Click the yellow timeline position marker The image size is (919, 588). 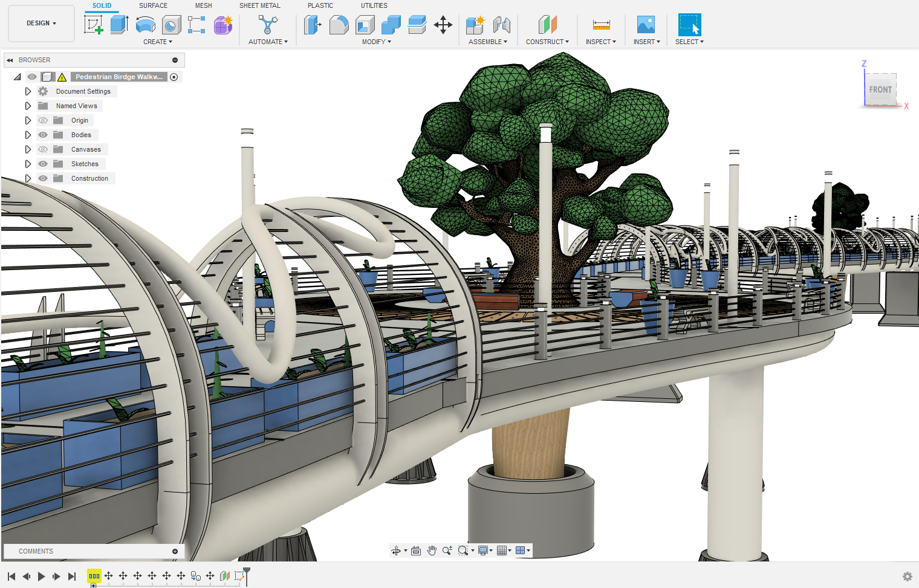[94, 576]
